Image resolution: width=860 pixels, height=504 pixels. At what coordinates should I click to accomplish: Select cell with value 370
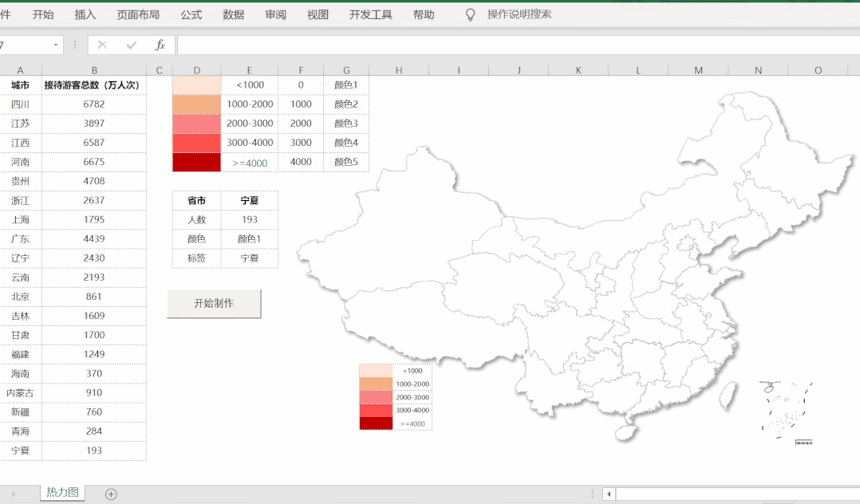[94, 373]
